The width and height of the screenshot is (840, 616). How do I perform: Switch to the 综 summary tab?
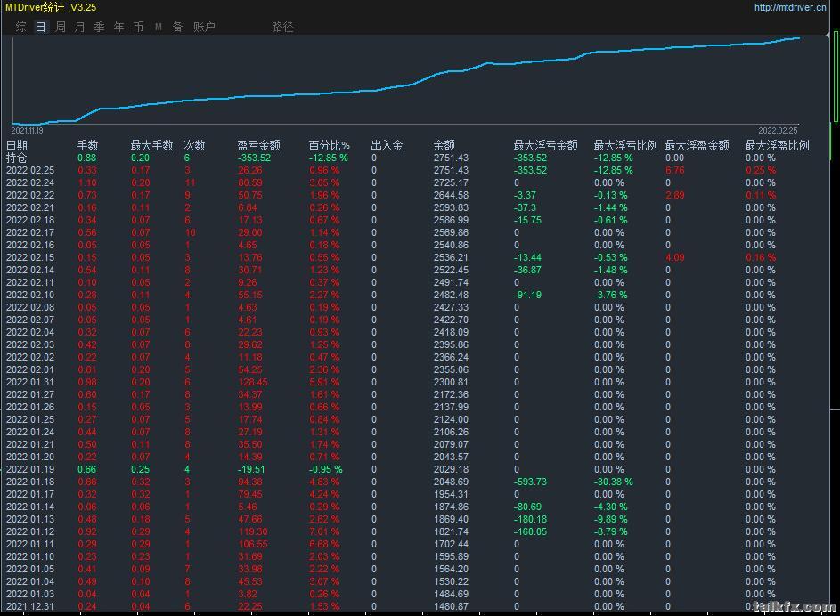click(x=20, y=27)
